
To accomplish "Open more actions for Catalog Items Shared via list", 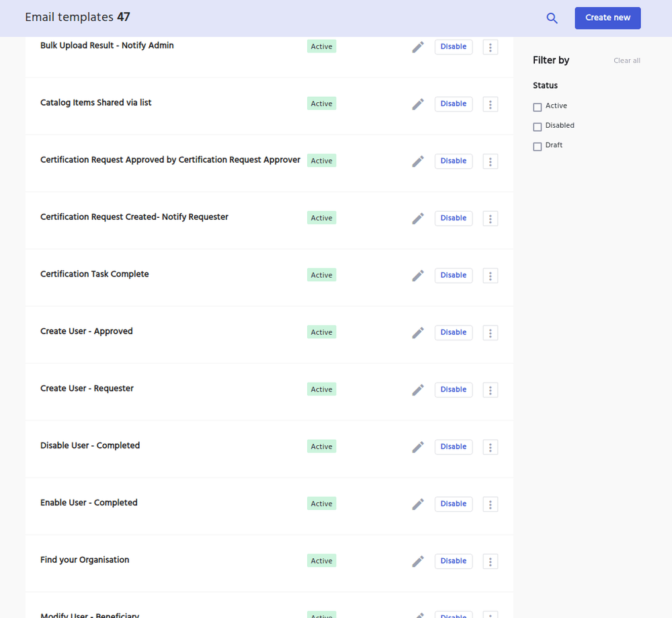I will point(490,104).
